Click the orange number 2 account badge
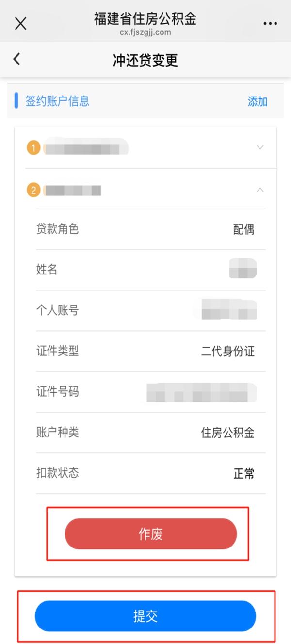Viewport: 291px width, 644px height. 33,190
